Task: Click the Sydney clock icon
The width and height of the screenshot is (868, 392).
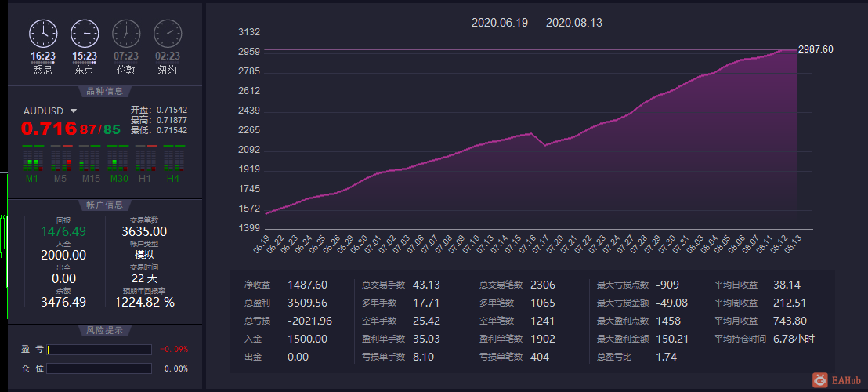Action: [42, 33]
